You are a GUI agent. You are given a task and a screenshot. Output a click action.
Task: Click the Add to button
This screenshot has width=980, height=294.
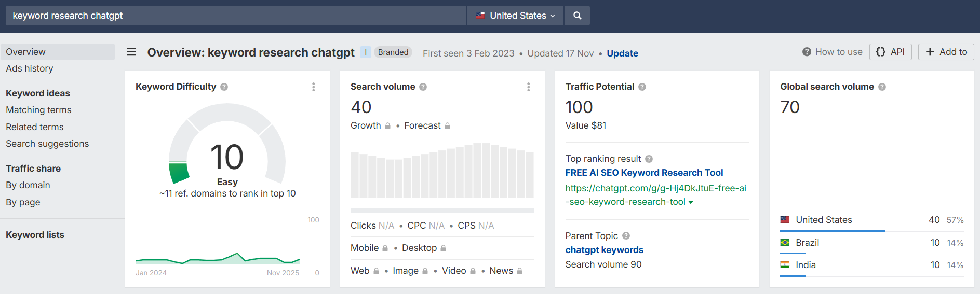tap(946, 52)
